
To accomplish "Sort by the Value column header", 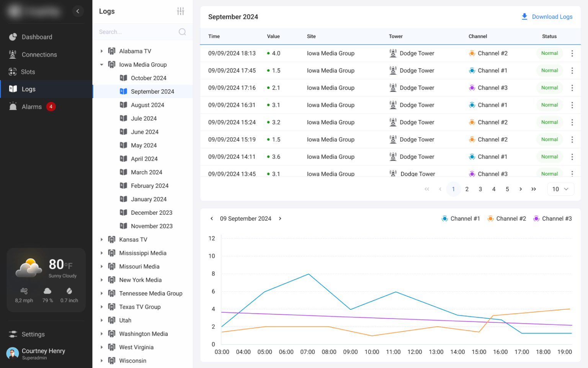I will (x=273, y=36).
